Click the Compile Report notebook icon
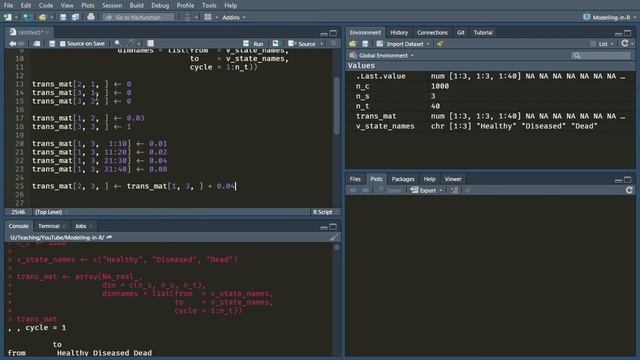This screenshot has width=640, height=360. 151,43
